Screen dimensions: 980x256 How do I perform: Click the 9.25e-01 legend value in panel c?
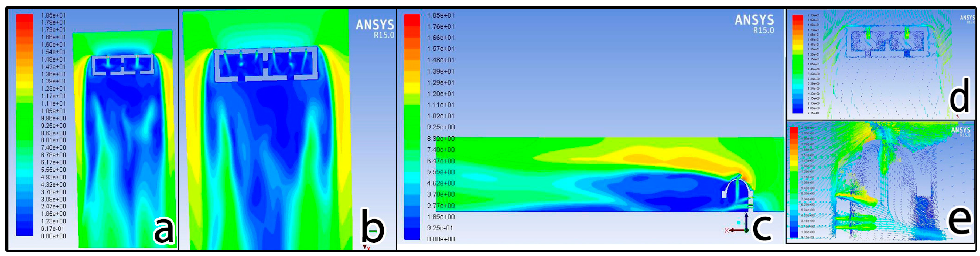440,228
